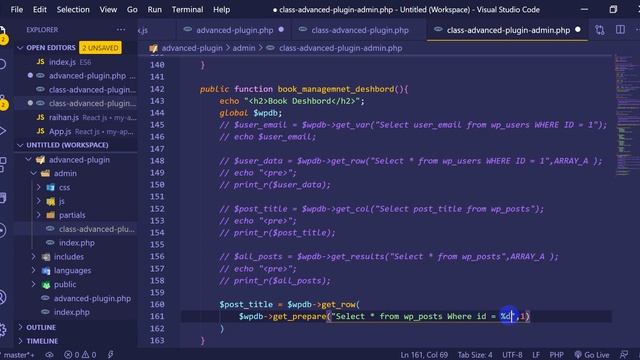This screenshot has height=360, width=640.
Task: Expand the js folder
Action: coord(39,201)
